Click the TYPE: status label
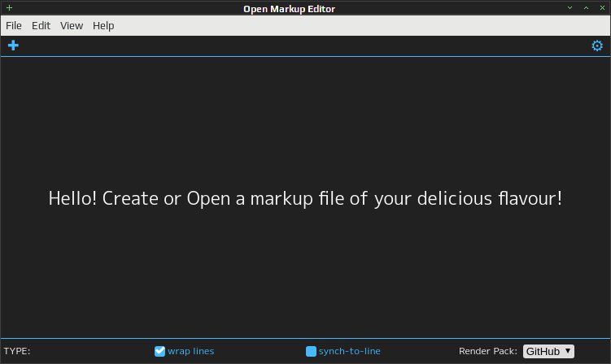The image size is (611, 364). tap(17, 351)
